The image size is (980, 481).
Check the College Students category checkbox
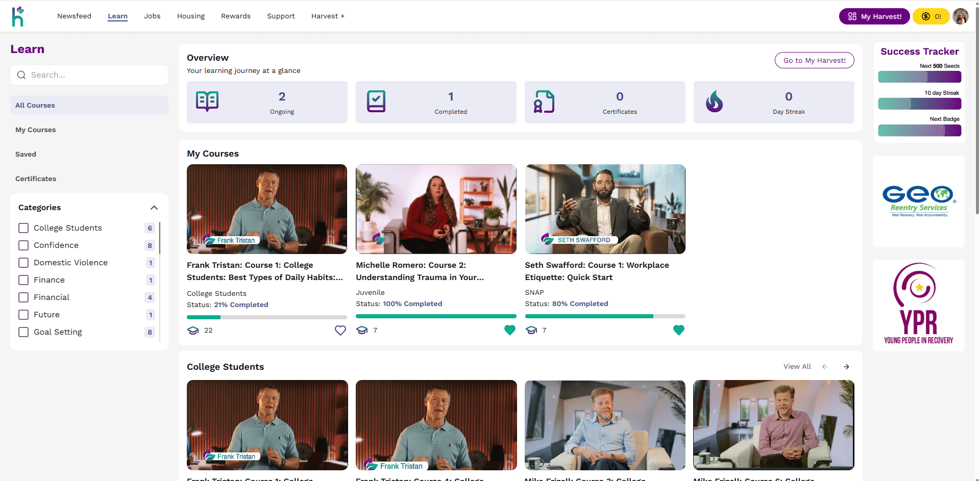[23, 228]
